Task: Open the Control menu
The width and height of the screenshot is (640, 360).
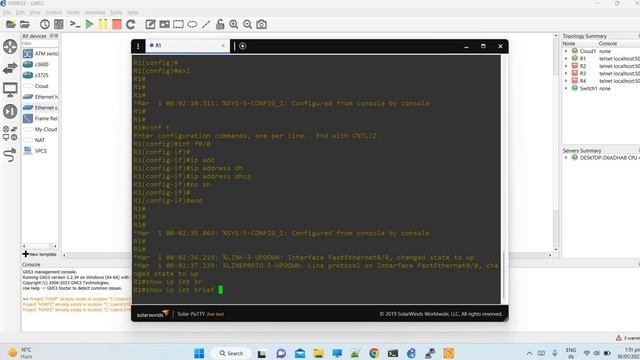Action: pyautogui.click(x=53, y=13)
